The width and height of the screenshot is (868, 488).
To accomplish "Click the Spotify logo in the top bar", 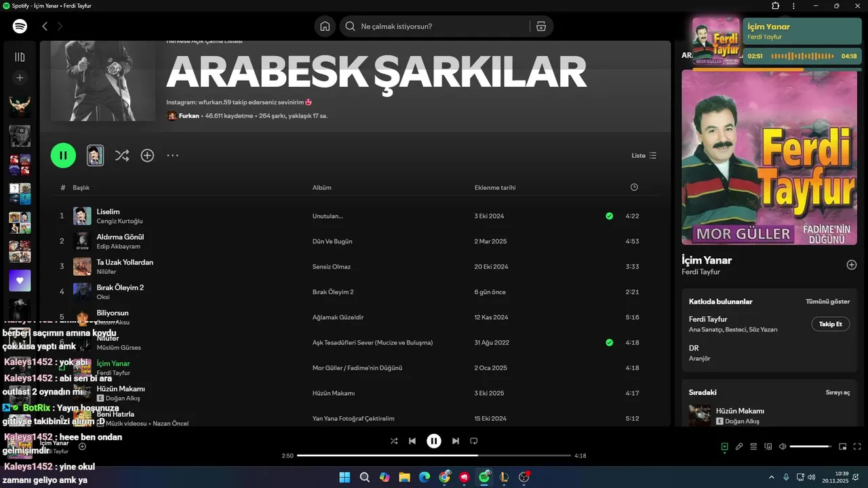I will coord(20,26).
